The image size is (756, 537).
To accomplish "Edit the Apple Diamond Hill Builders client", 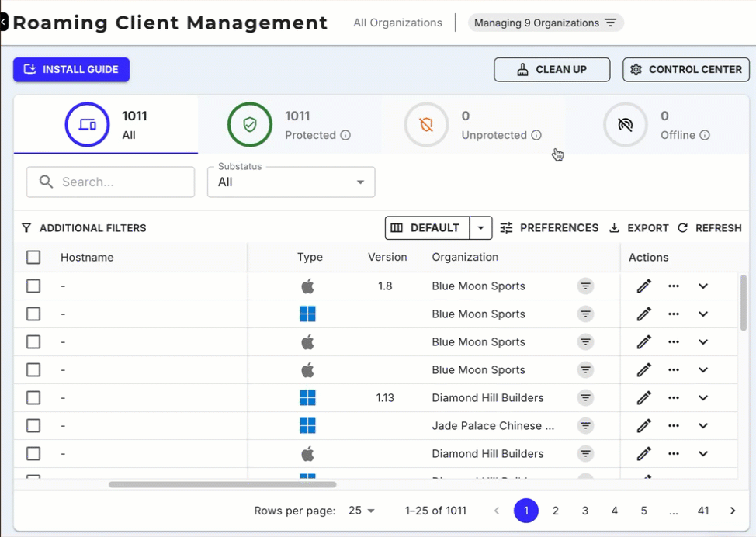I will pos(643,454).
